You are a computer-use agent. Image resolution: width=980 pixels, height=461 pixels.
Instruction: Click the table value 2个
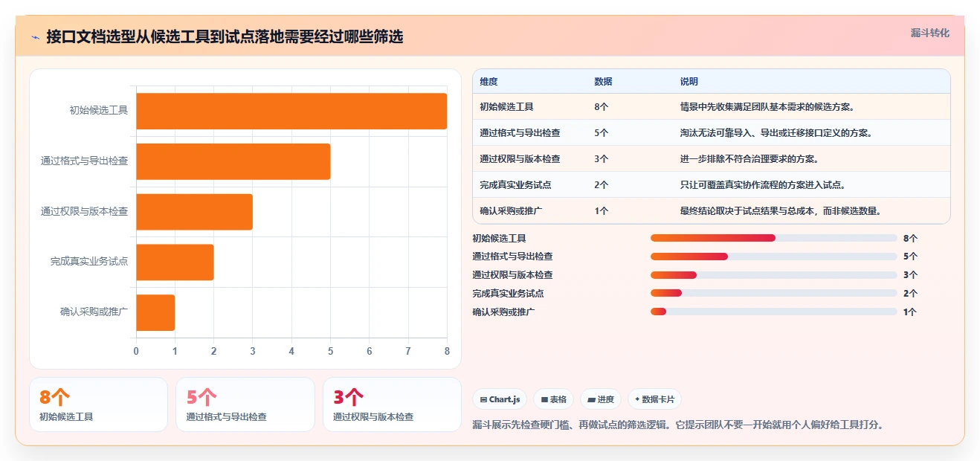tap(601, 185)
